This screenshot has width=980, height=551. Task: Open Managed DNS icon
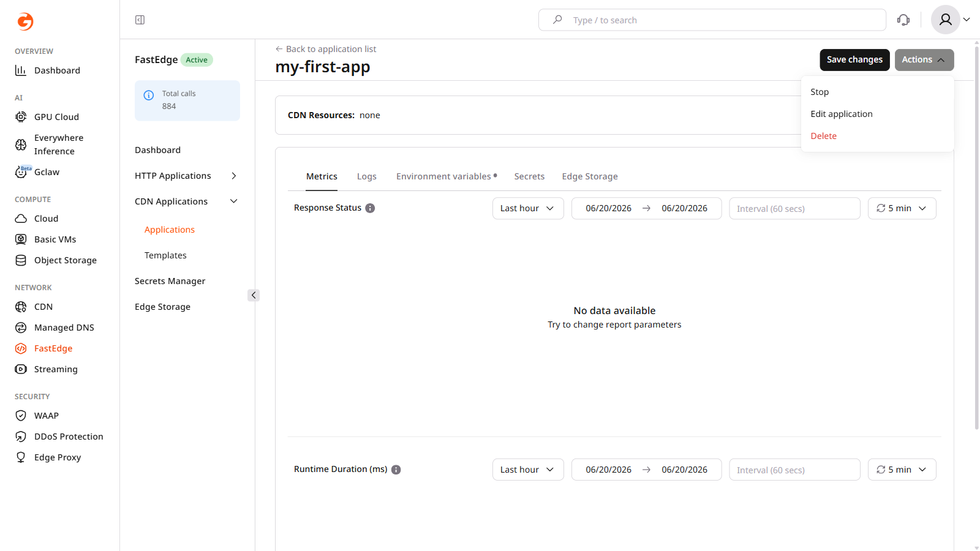point(21,328)
